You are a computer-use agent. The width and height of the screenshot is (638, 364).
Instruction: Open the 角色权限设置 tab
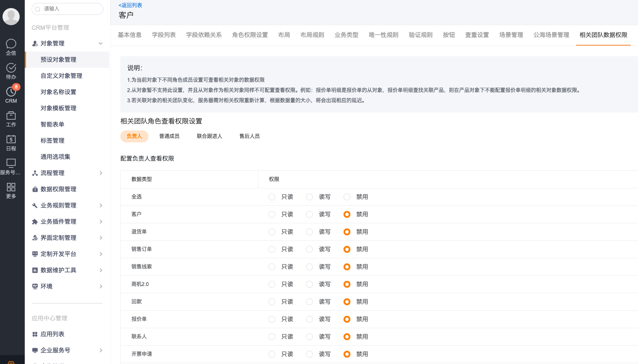pyautogui.click(x=250, y=35)
